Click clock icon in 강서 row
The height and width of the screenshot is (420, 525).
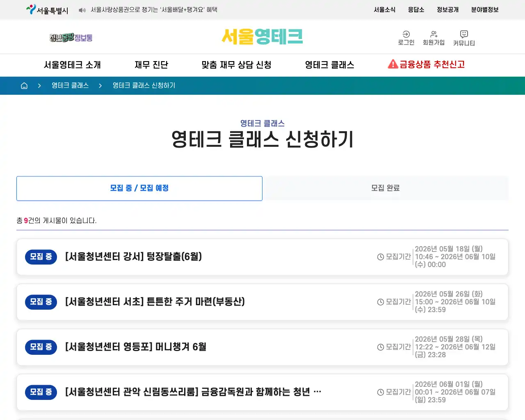(381, 257)
